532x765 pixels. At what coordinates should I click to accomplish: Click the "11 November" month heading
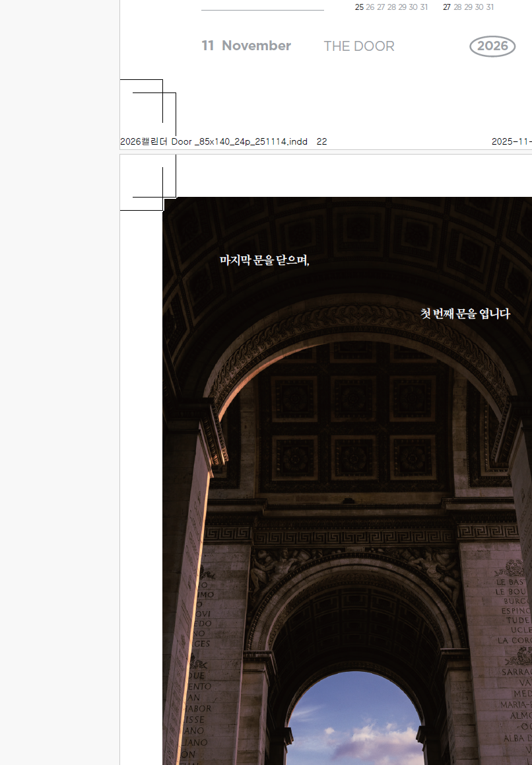[x=246, y=46]
